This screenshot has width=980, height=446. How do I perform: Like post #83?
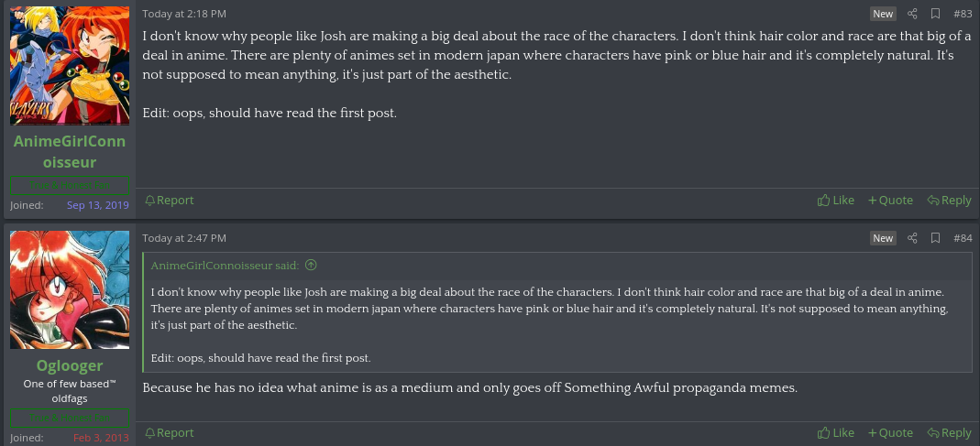pyautogui.click(x=836, y=201)
